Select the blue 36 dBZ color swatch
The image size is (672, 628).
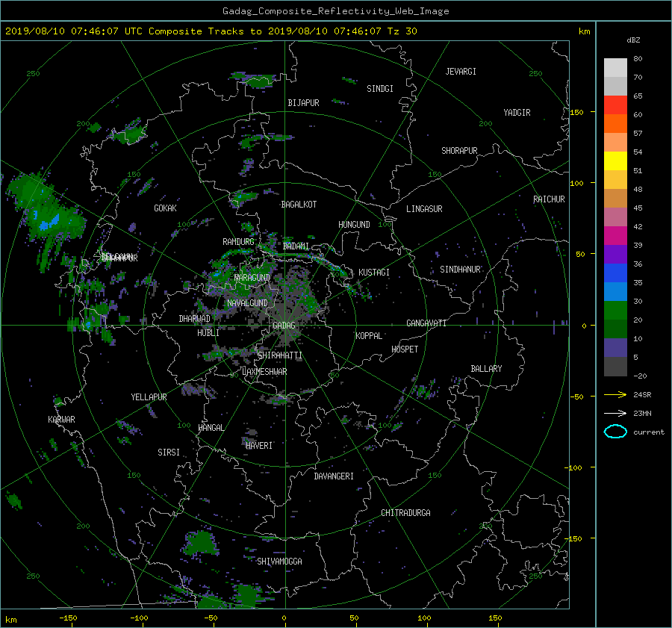[615, 273]
